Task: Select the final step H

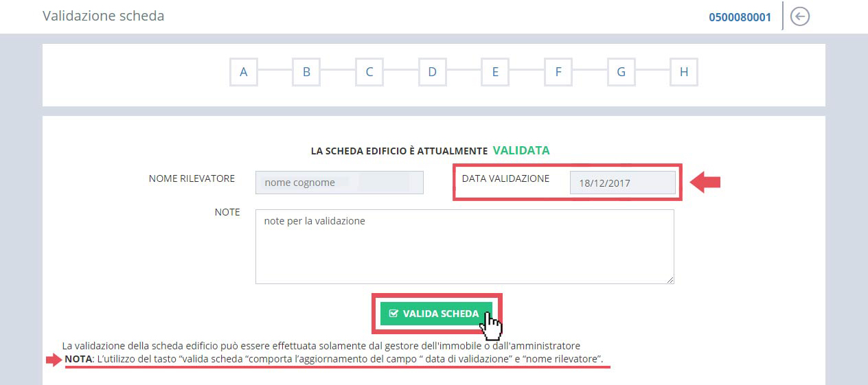Action: pos(684,72)
